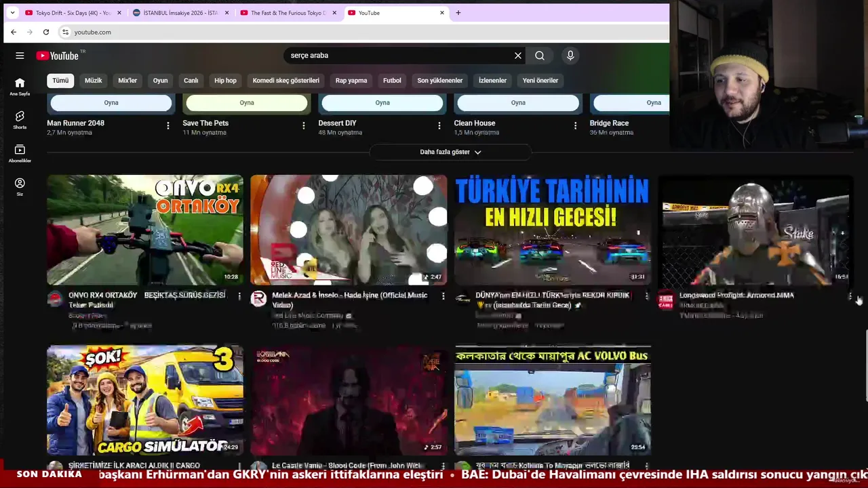Click Oyna for Dessert DIY

click(382, 103)
